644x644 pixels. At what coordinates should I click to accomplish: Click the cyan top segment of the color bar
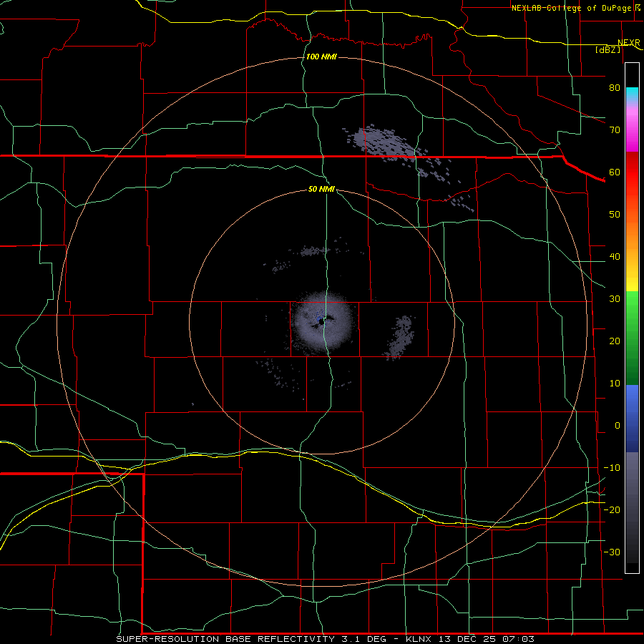tap(632, 94)
